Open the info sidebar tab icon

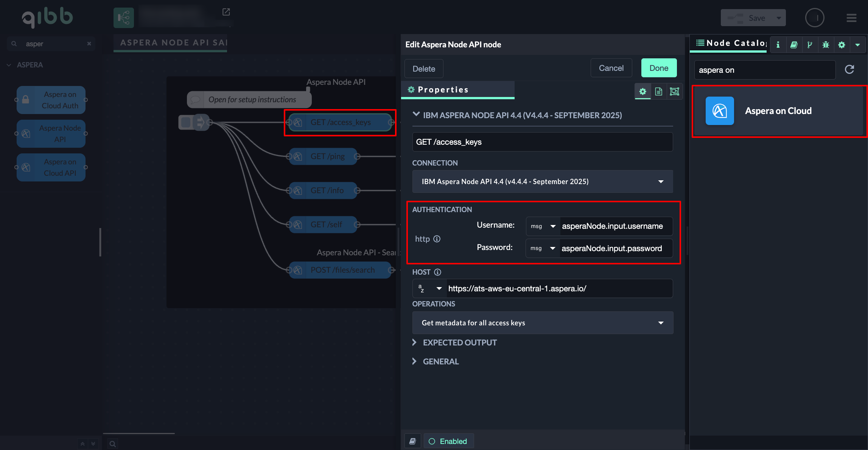pyautogui.click(x=778, y=45)
